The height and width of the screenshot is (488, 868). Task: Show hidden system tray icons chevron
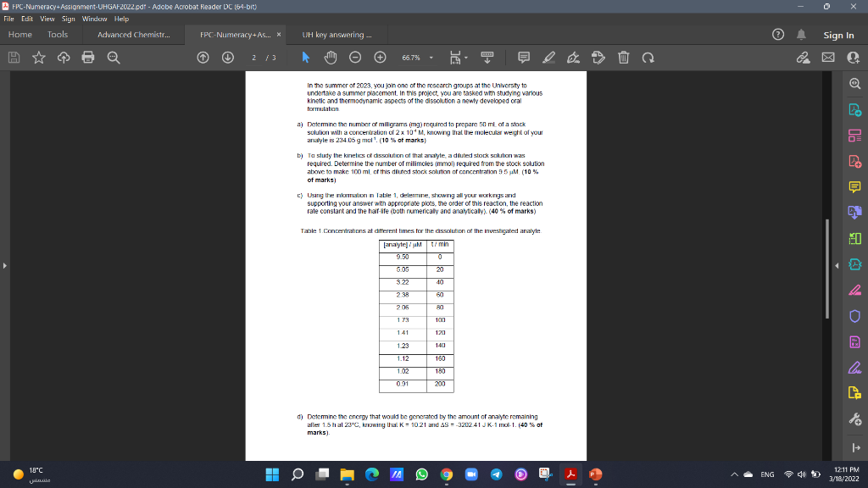(734, 474)
